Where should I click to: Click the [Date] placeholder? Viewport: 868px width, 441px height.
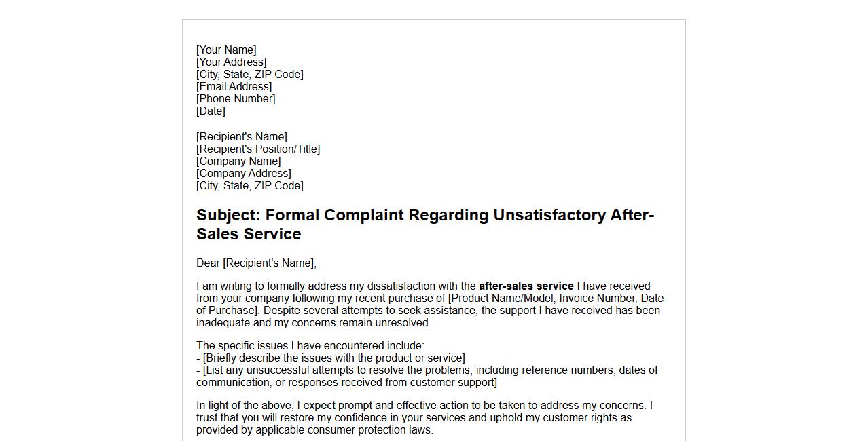coord(211,111)
